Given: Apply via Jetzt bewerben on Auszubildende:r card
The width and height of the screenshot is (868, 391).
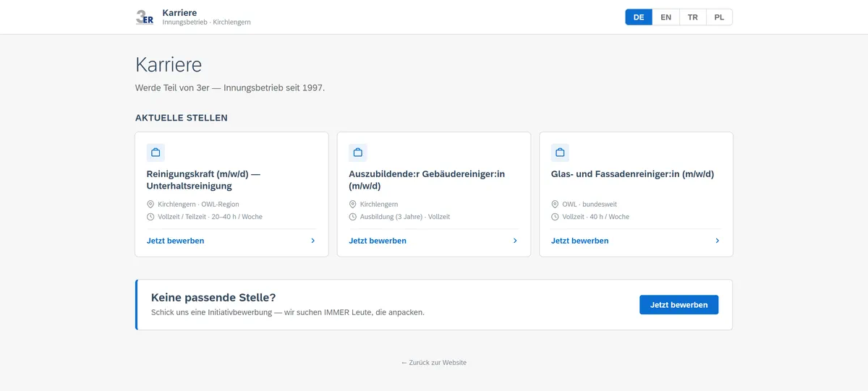Looking at the screenshot, I should 378,241.
